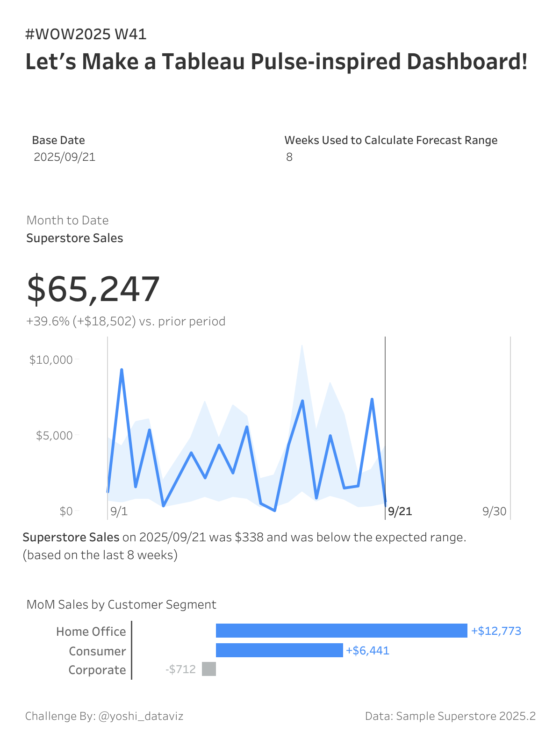Viewport: 560px width, 747px height.
Task: Select the -$712 label
Action: click(180, 669)
